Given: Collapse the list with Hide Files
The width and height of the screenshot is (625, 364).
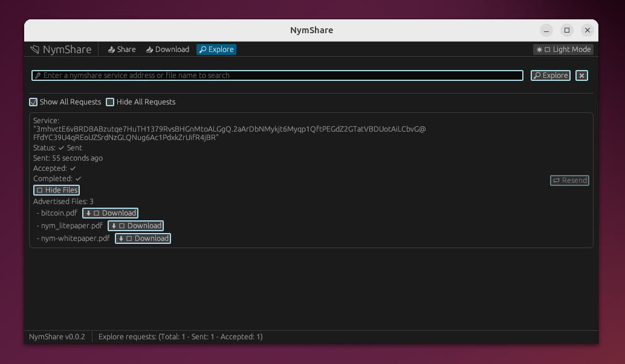Looking at the screenshot, I should [57, 190].
